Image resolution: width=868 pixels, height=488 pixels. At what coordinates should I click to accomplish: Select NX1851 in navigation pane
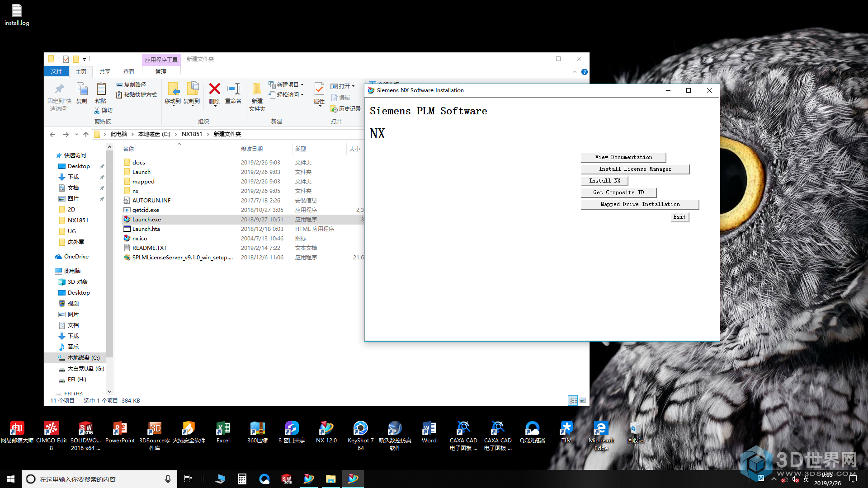[78, 221]
